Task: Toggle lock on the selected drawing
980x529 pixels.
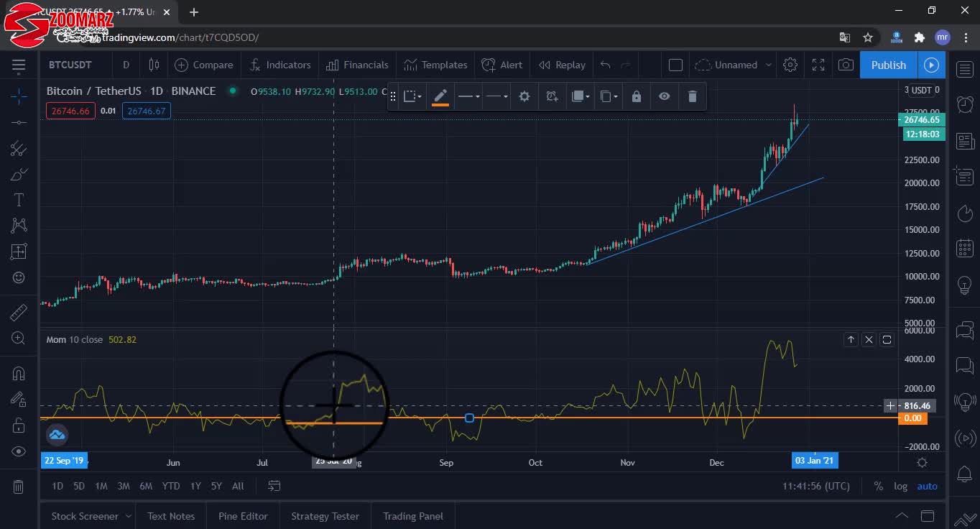Action: click(x=636, y=96)
